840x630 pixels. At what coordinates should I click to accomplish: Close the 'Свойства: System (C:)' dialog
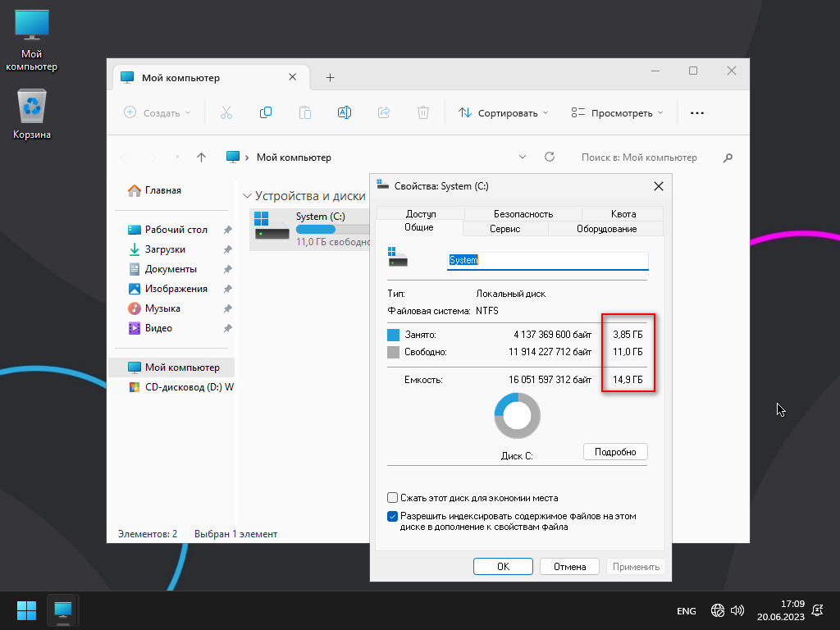pyautogui.click(x=659, y=186)
